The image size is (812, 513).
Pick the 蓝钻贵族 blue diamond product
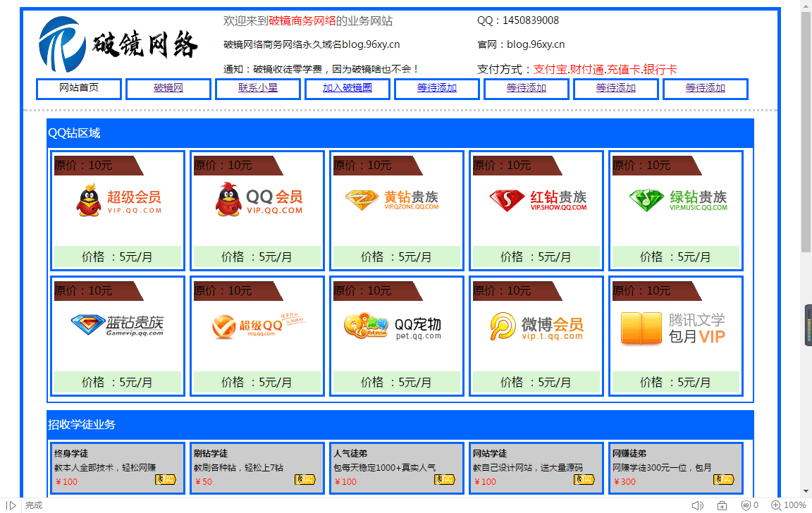coord(117,325)
